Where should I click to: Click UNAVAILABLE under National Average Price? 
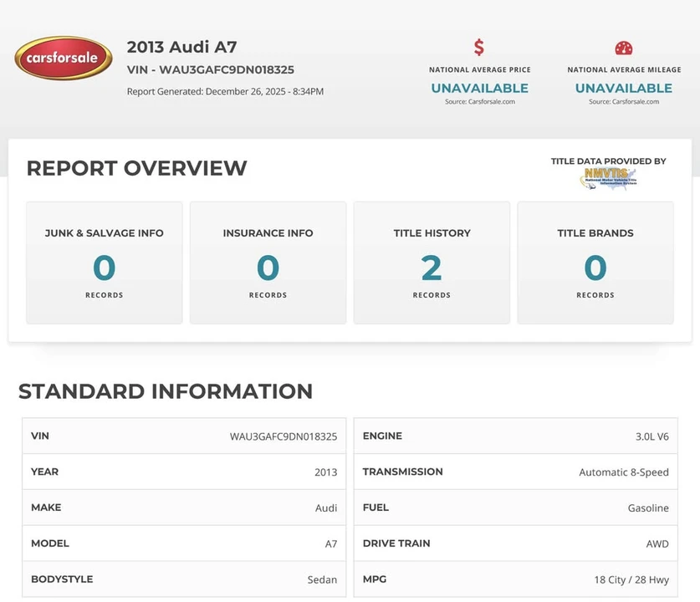click(x=480, y=88)
